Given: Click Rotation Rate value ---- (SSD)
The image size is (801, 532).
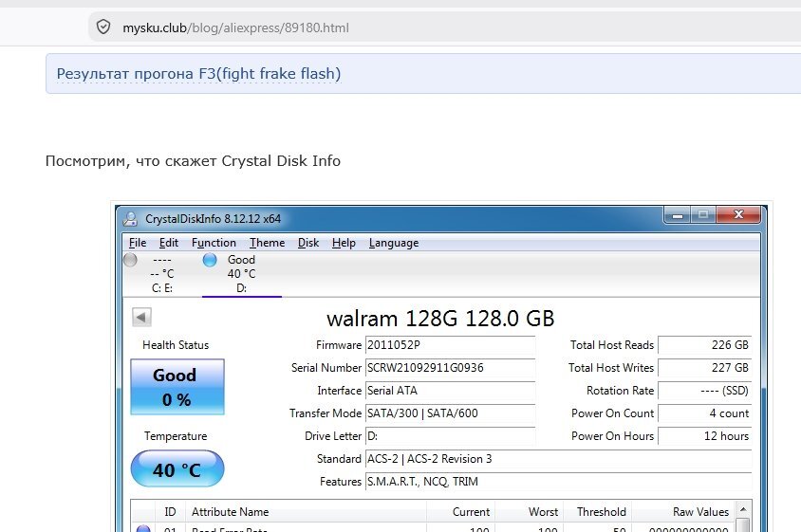Looking at the screenshot, I should (705, 391).
